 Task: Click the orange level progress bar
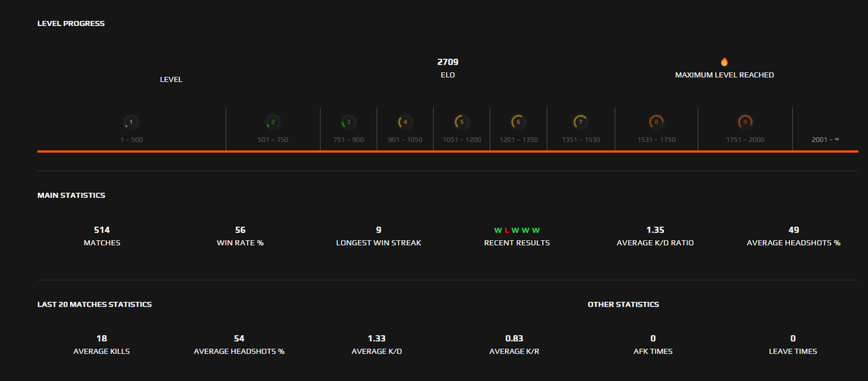[x=448, y=151]
